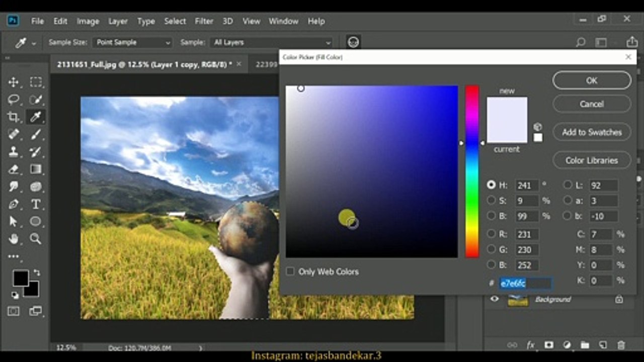The width and height of the screenshot is (644, 362).
Task: Add a layer style with fx icon
Action: (531, 345)
